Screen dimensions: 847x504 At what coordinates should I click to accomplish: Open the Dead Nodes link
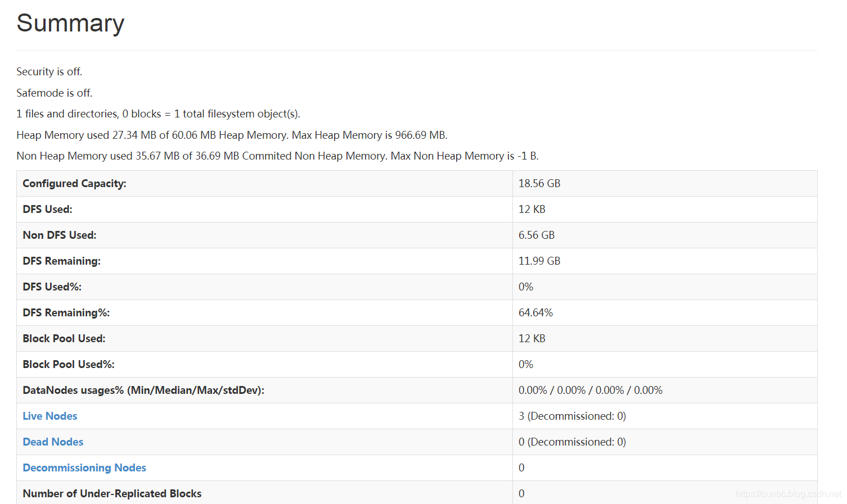pyautogui.click(x=53, y=442)
